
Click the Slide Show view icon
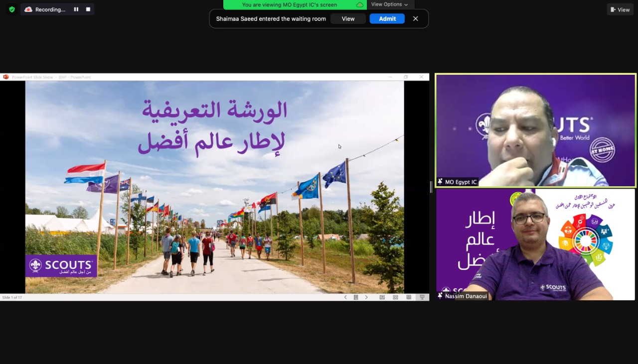(x=422, y=297)
